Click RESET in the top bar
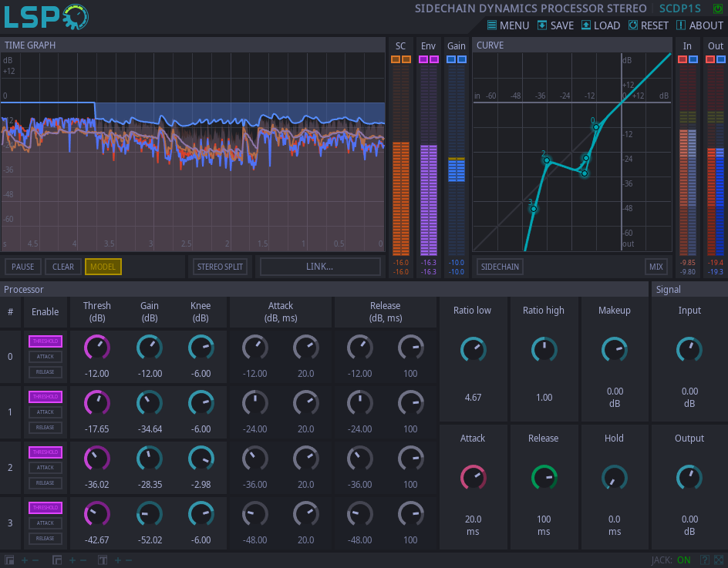This screenshot has width=728, height=568. 649,25
